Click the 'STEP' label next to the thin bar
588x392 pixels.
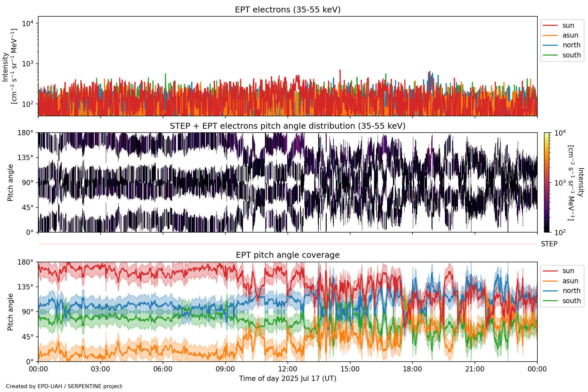pyautogui.click(x=549, y=244)
